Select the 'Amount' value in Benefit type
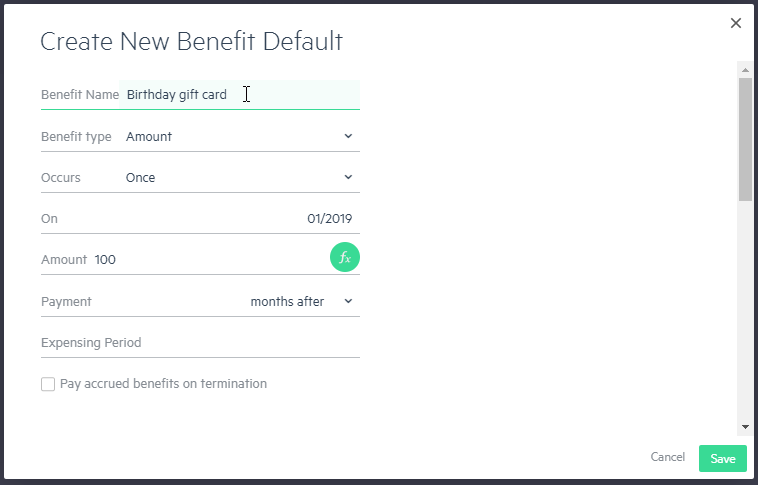 click(149, 137)
